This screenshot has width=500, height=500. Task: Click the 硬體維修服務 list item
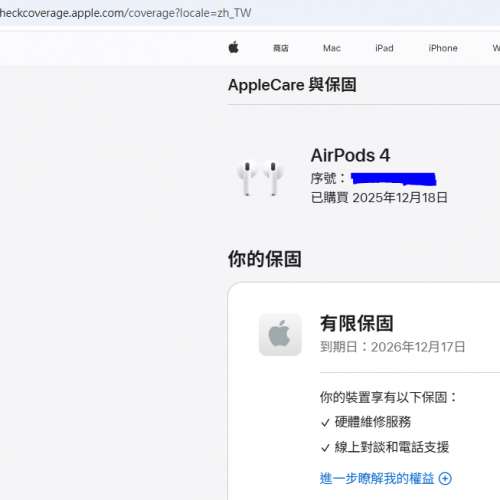point(373,422)
